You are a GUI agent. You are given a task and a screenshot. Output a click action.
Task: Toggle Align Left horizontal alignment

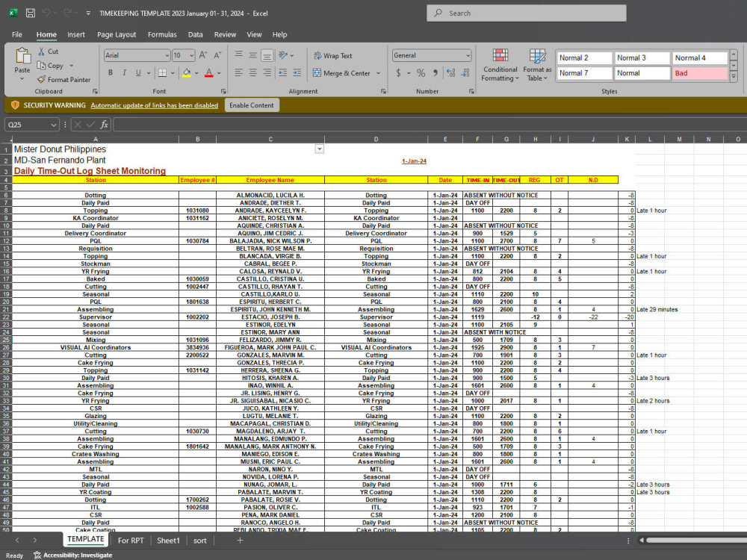pos(239,73)
